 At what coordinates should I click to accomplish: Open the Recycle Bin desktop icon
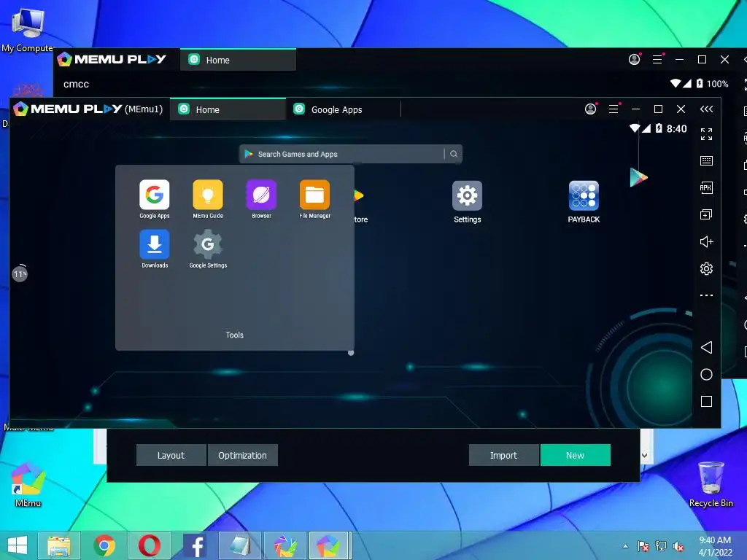tap(711, 484)
